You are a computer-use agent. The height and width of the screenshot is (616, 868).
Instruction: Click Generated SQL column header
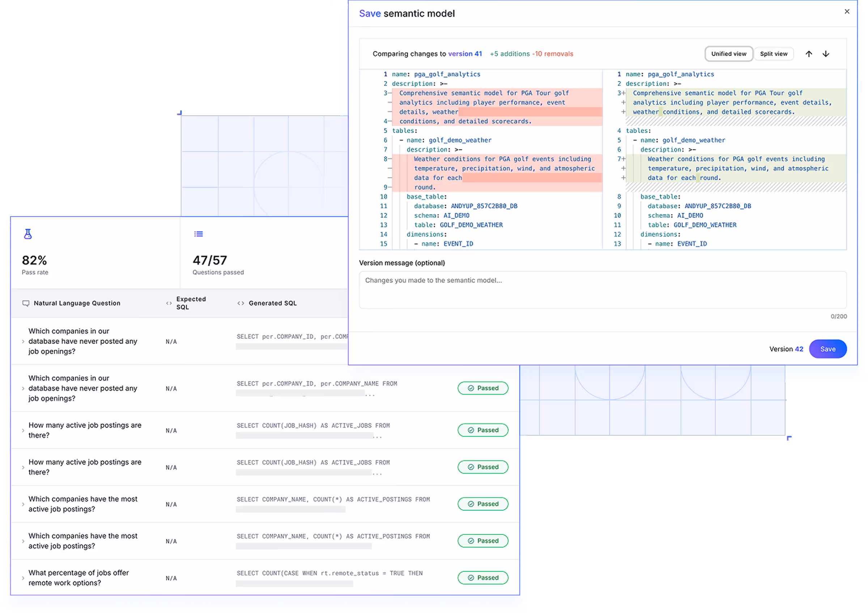tap(272, 303)
